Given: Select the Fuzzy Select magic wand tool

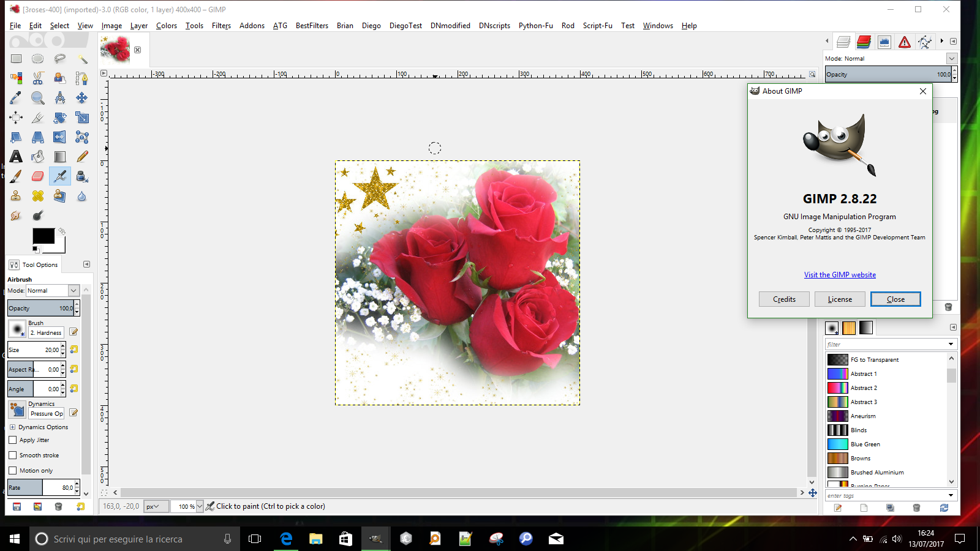Looking at the screenshot, I should (x=82, y=59).
